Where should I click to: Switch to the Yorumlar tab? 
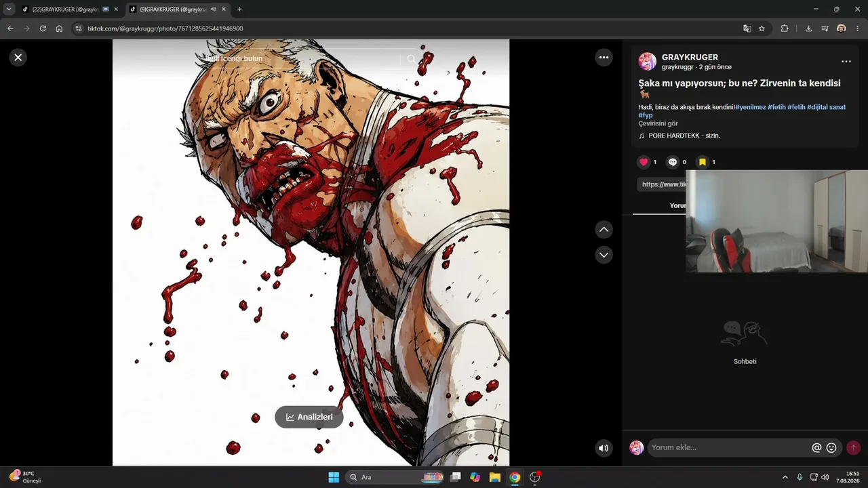(677, 205)
